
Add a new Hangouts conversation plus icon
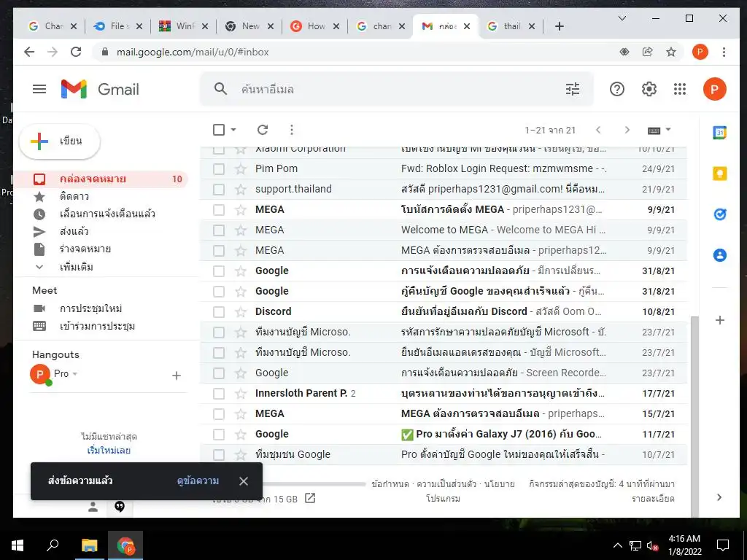[177, 376]
